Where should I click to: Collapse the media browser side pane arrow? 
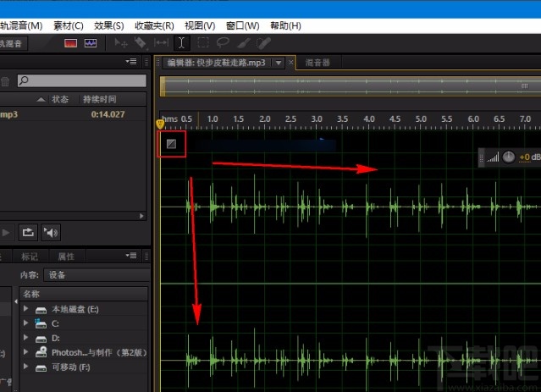[x=16, y=301]
